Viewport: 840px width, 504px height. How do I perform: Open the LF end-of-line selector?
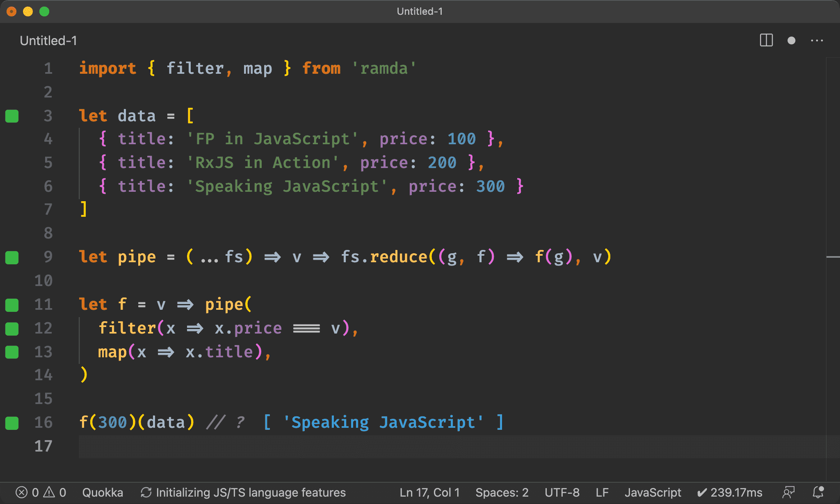[602, 493]
